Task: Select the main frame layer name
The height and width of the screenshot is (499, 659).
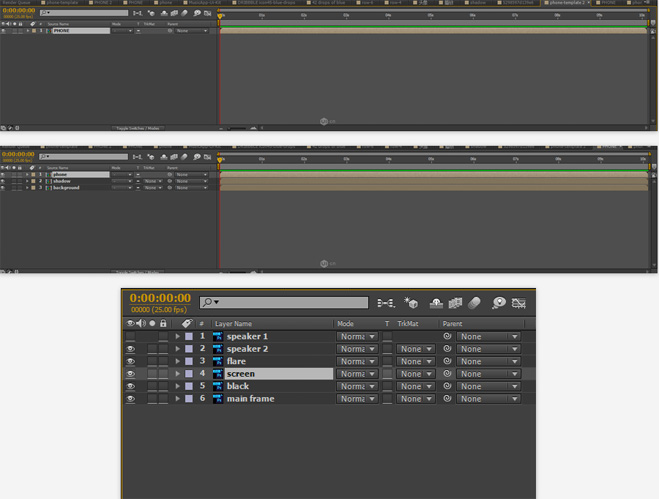Action: tap(250, 398)
